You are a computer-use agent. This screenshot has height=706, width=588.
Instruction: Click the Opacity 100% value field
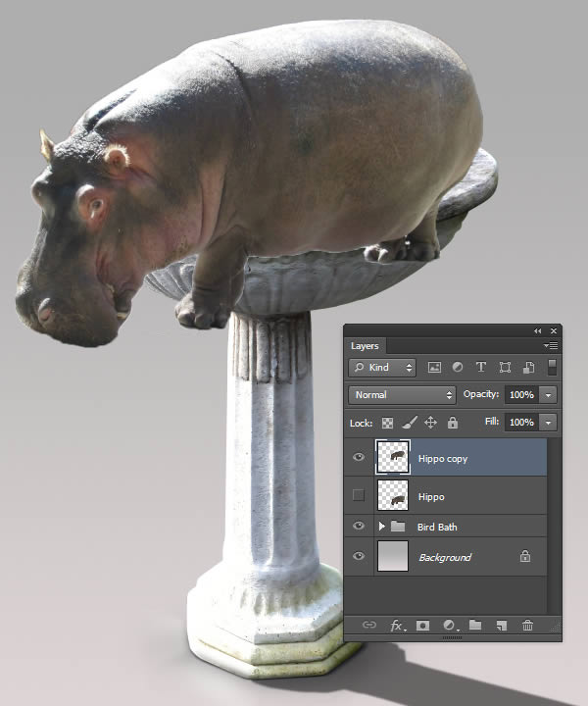522,395
